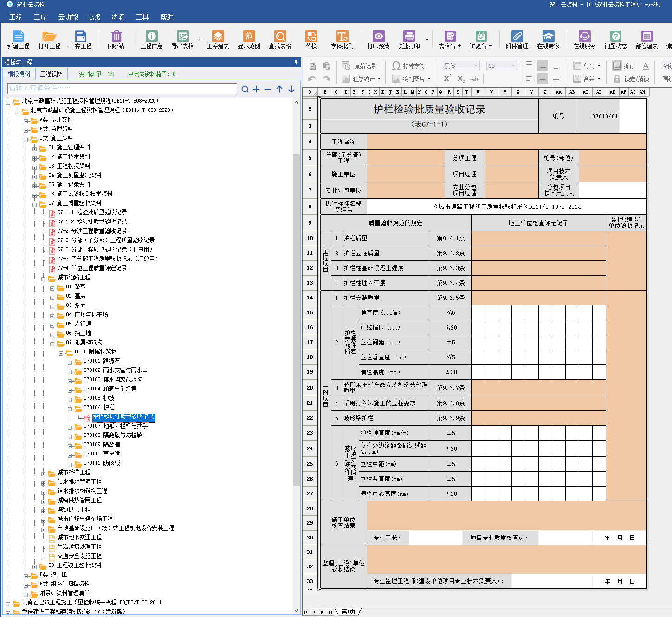This screenshot has height=617, width=672.
Task: Pin the 模板与工程 panel
Action: [296, 62]
